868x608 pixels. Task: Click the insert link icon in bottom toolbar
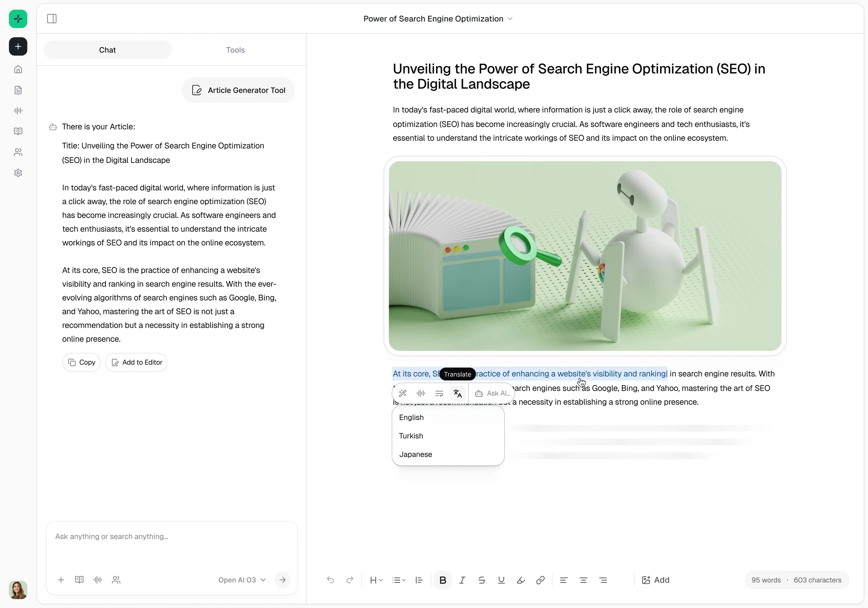point(540,580)
